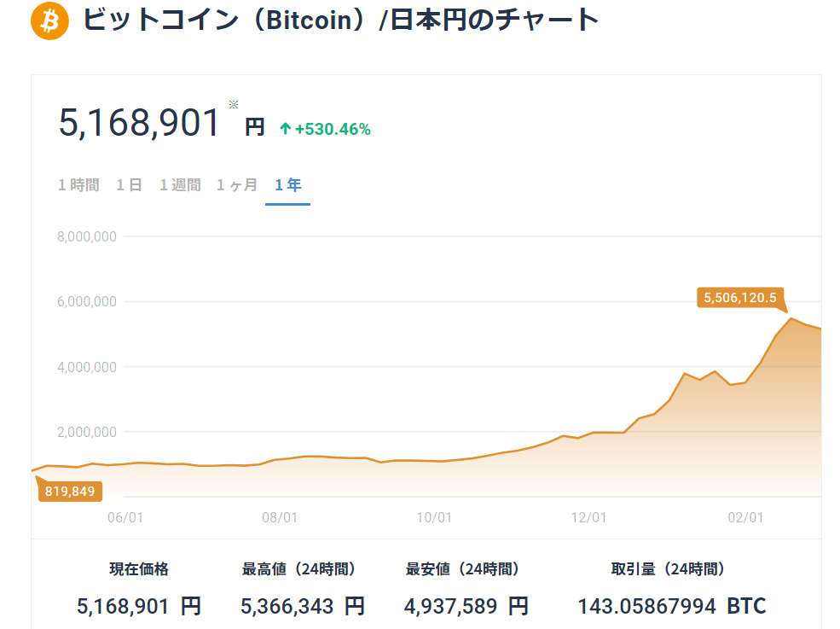The image size is (840, 629).
Task: Click the 10/01 date axis label
Action: tap(434, 517)
